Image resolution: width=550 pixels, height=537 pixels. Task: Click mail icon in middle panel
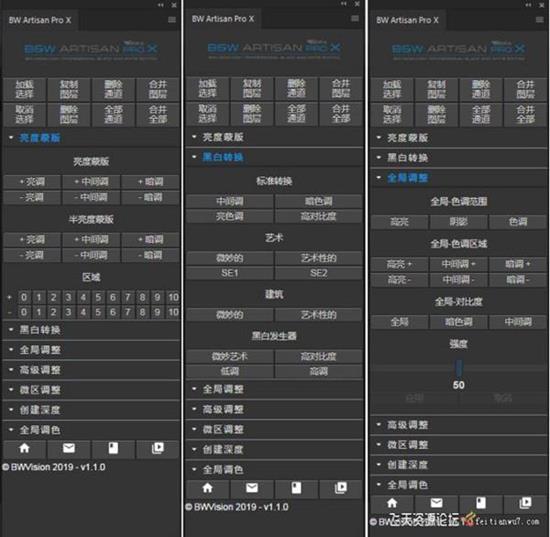coord(252,488)
